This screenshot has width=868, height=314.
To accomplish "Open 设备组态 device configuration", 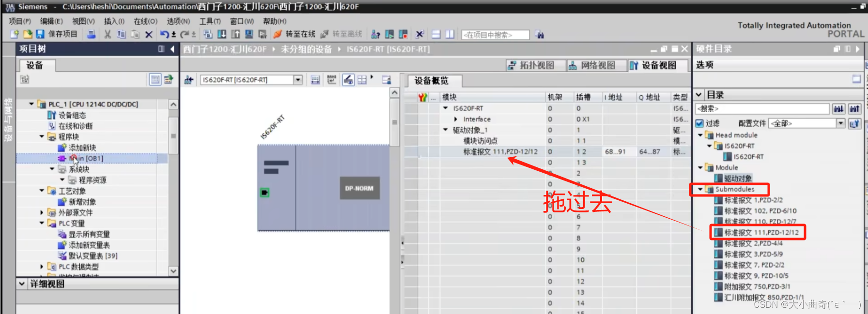I will click(x=72, y=115).
